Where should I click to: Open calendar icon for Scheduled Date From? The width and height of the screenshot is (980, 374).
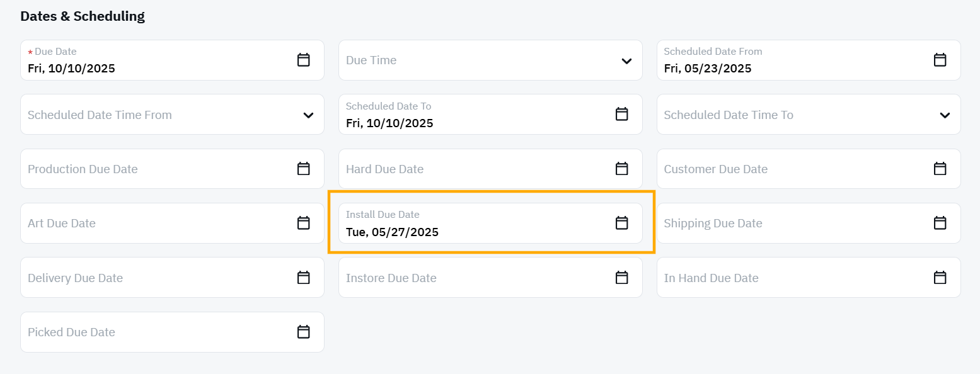point(940,60)
